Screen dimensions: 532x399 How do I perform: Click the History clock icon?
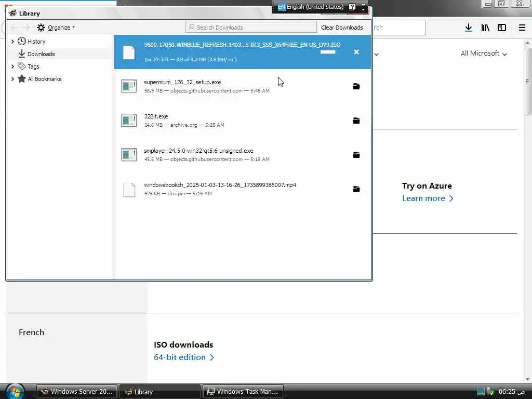(22, 41)
